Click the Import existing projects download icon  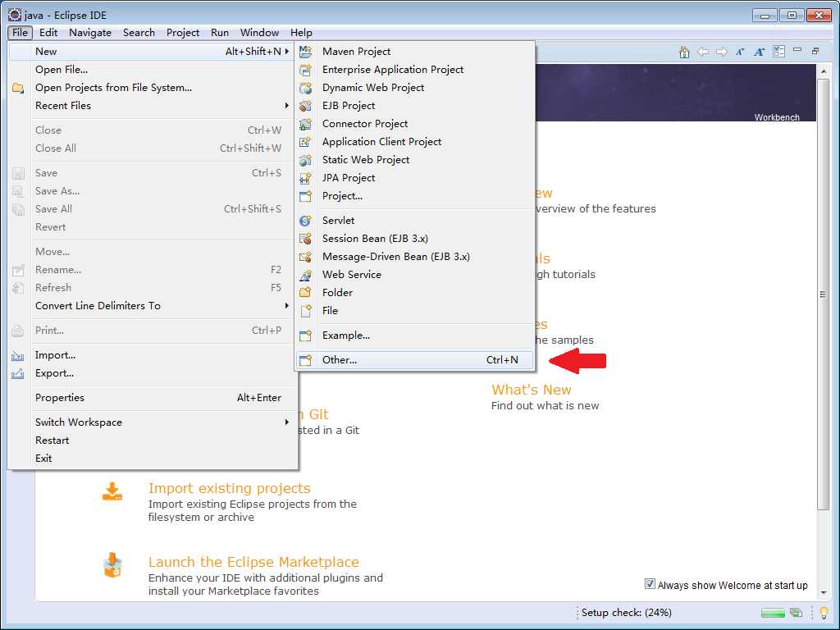[112, 491]
